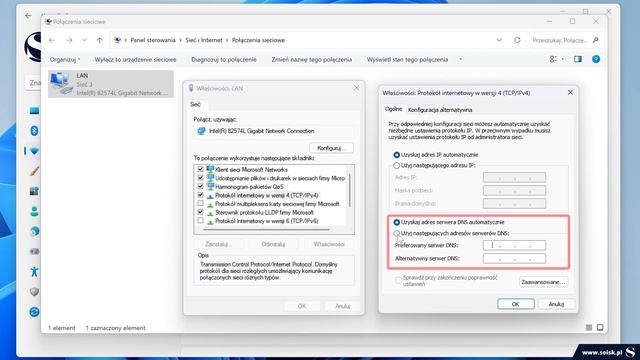
Task: Open Accessibility icon in Settings sidebar
Action: (x=34, y=271)
